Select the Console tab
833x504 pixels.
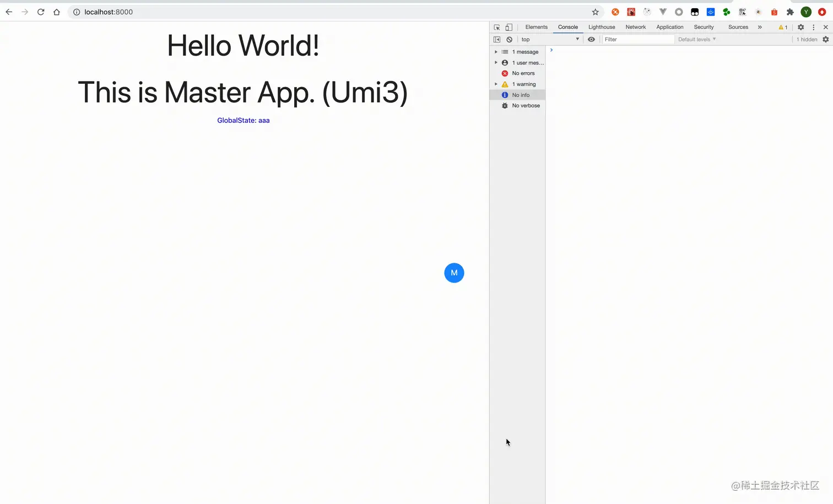pos(568,27)
